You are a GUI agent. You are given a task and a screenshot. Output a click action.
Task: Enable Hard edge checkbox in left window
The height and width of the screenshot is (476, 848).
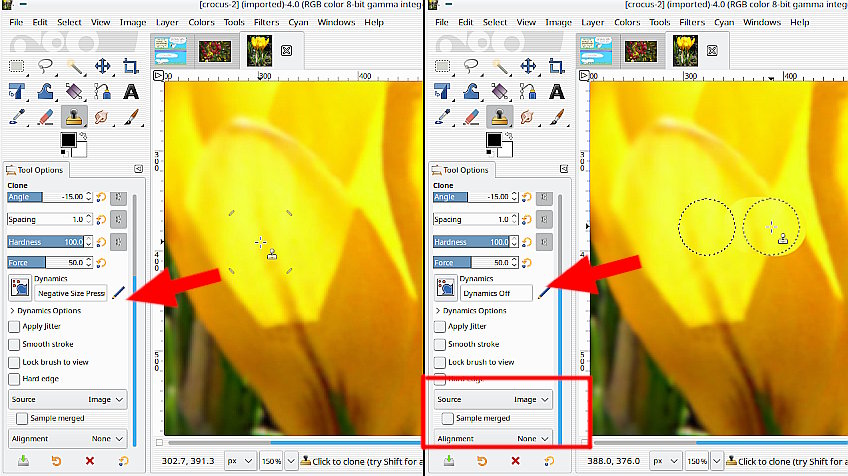(14, 379)
